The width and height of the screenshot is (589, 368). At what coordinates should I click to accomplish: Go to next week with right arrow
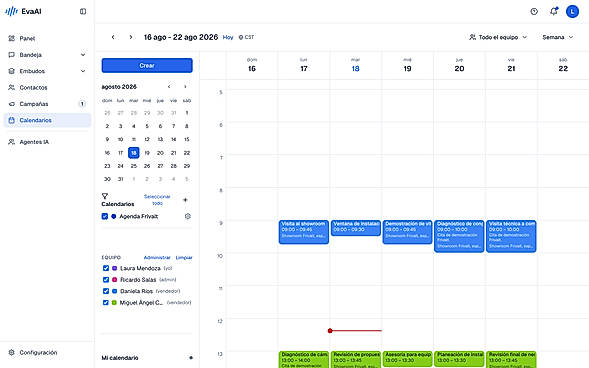[x=130, y=37]
